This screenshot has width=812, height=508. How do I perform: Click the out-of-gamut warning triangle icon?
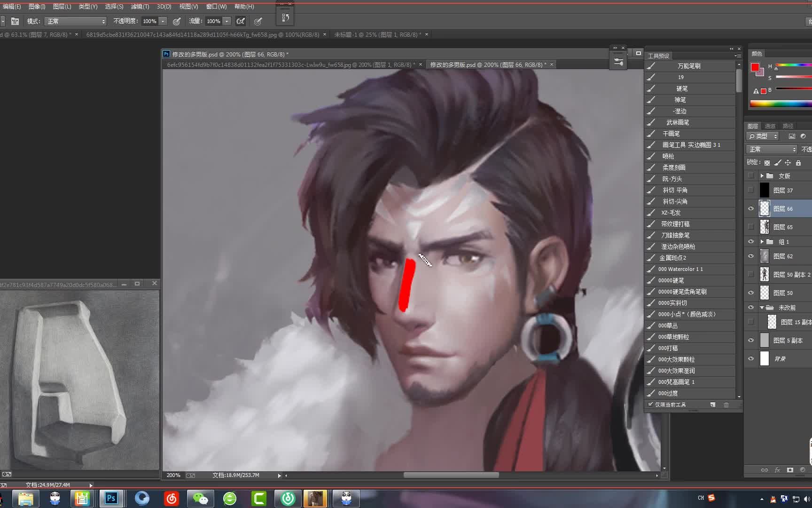coord(756,91)
